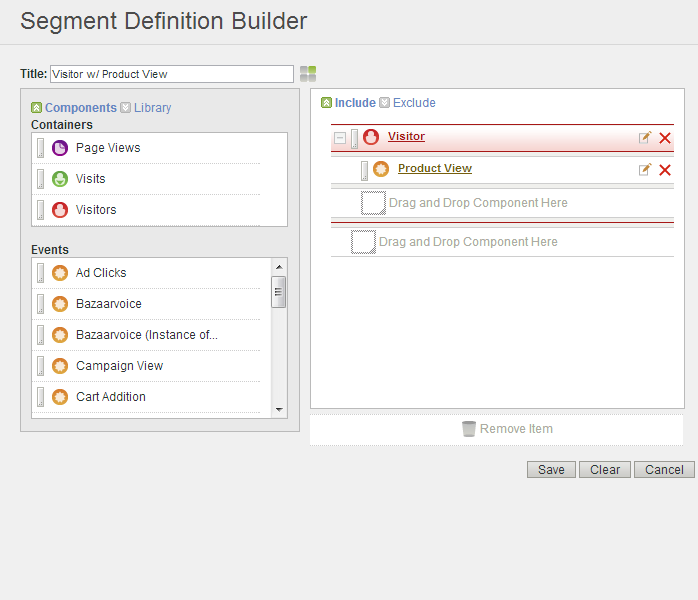Click the drag handle of Page Views row

(x=41, y=148)
